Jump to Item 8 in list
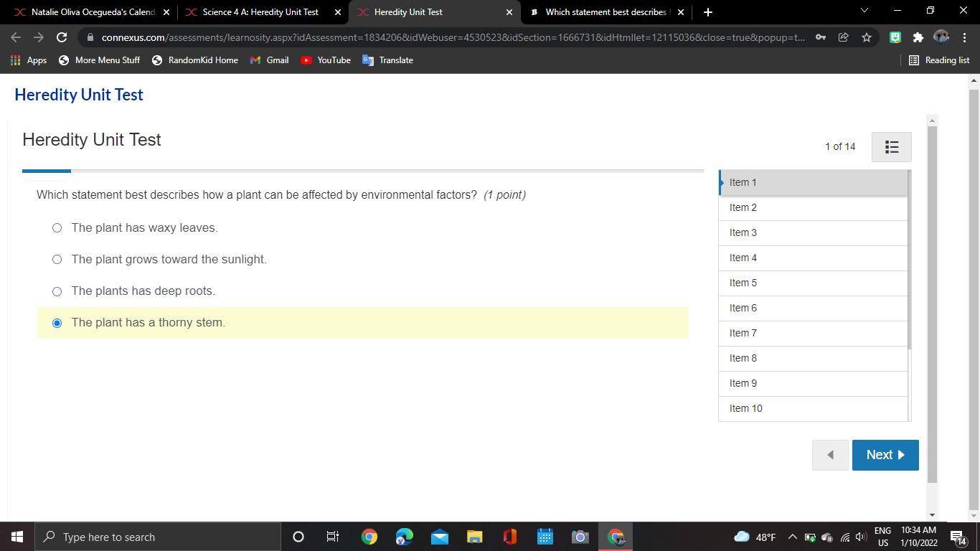This screenshot has width=980, height=551. (x=814, y=359)
